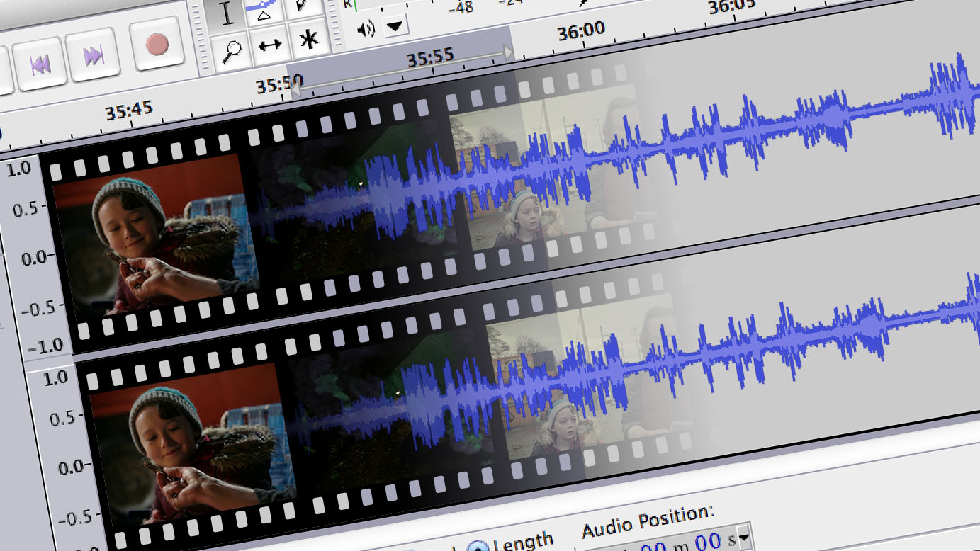Click the right edge arrow of the ruler selection
This screenshot has width=980, height=551.
click(507, 51)
